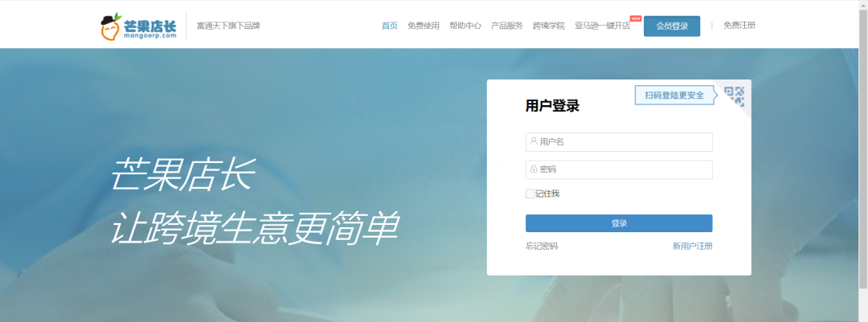The image size is (868, 322).
Task: Click the red NEW badge
Action: click(636, 18)
